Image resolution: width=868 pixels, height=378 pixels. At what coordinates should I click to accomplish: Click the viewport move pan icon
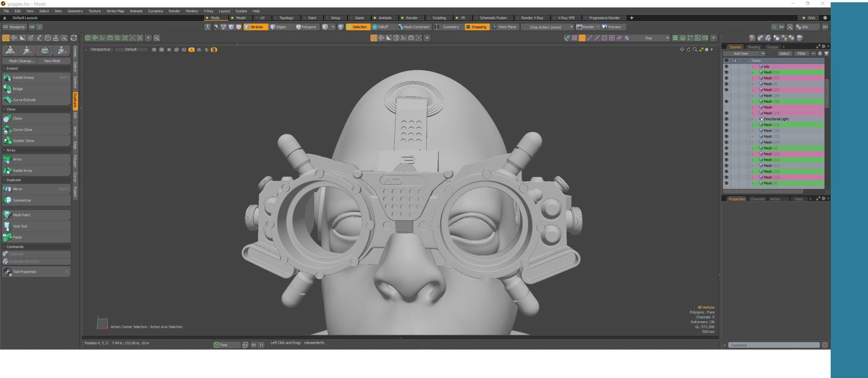(682, 49)
